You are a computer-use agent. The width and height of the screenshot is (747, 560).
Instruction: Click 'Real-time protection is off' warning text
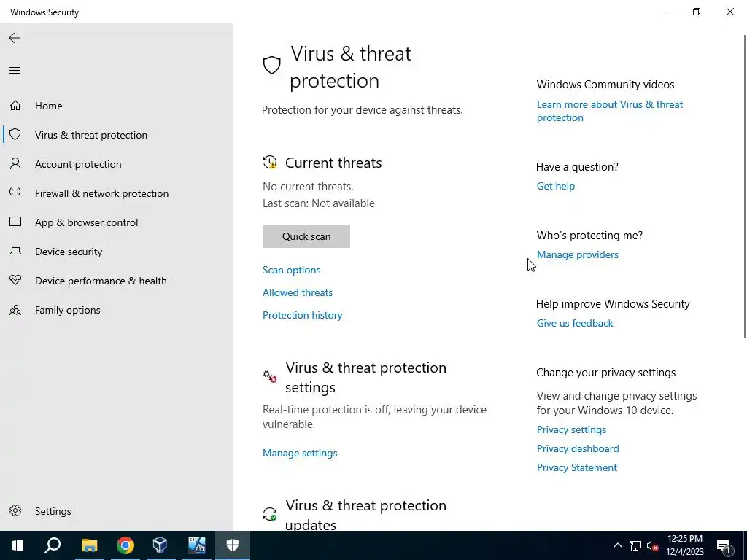pos(374,416)
